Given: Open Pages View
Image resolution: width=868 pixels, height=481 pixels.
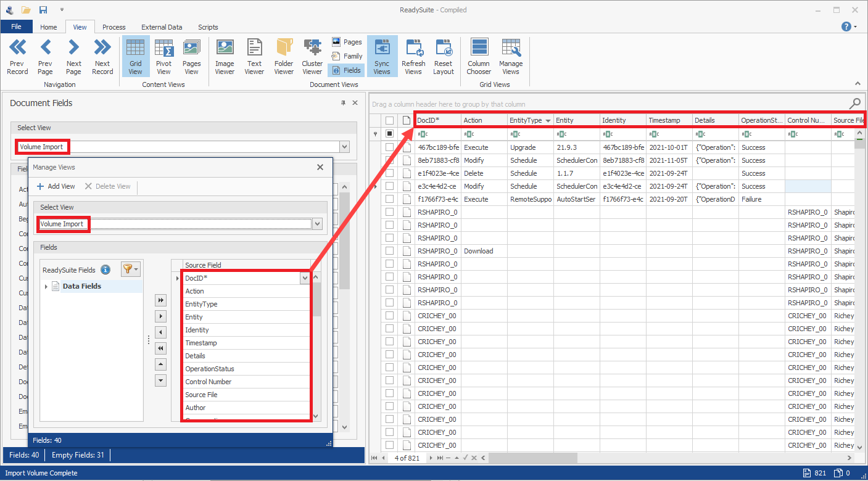Looking at the screenshot, I should (x=192, y=57).
